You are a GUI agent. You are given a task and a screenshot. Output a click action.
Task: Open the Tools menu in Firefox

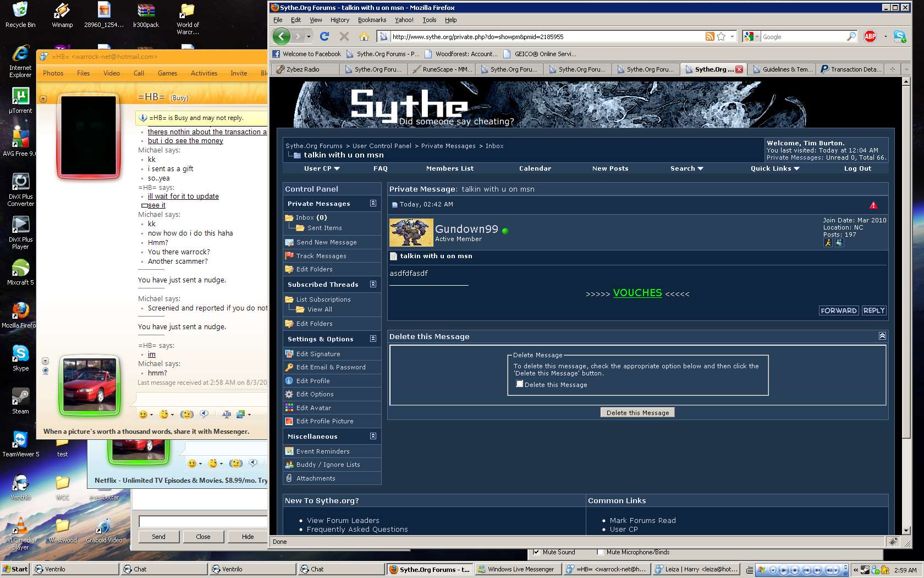429,20
